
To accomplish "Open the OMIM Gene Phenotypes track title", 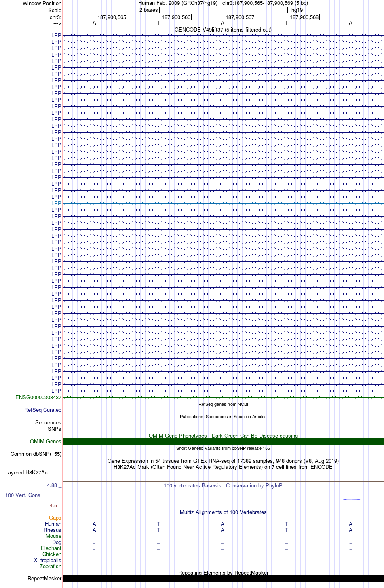I will 223,436.
